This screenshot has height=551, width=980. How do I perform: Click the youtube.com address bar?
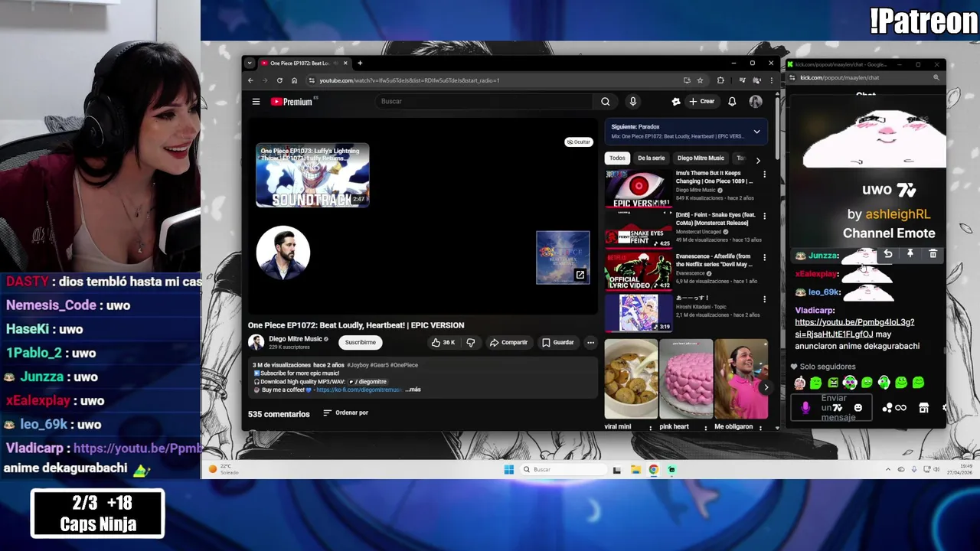(x=490, y=80)
